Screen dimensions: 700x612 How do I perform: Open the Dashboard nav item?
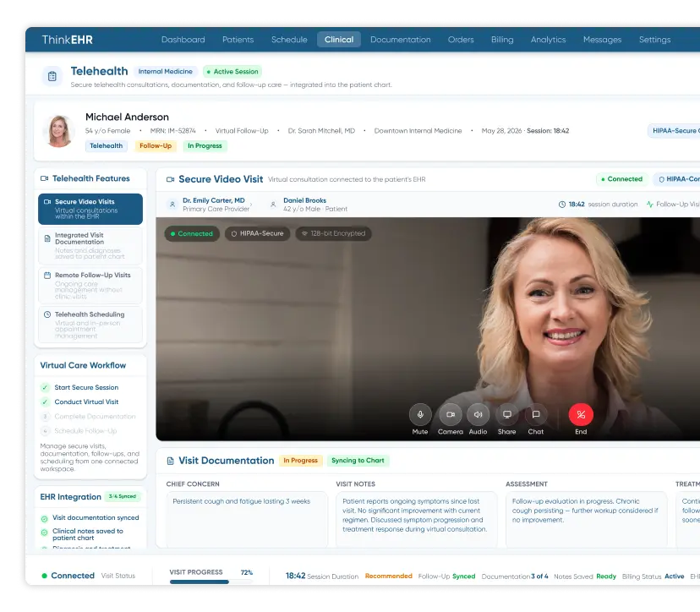[x=183, y=40]
